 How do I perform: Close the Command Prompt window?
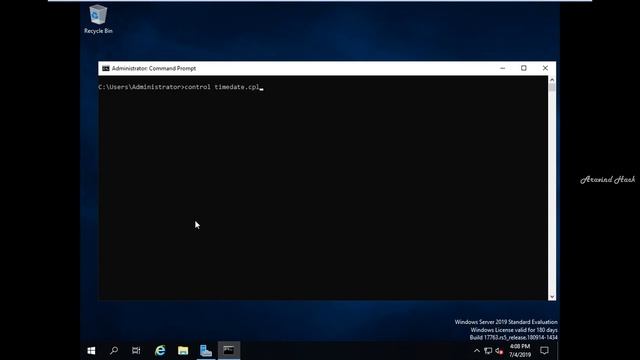tap(545, 68)
